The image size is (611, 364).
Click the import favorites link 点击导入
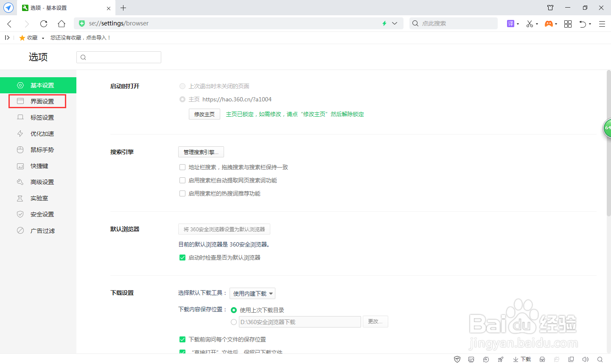(x=98, y=38)
